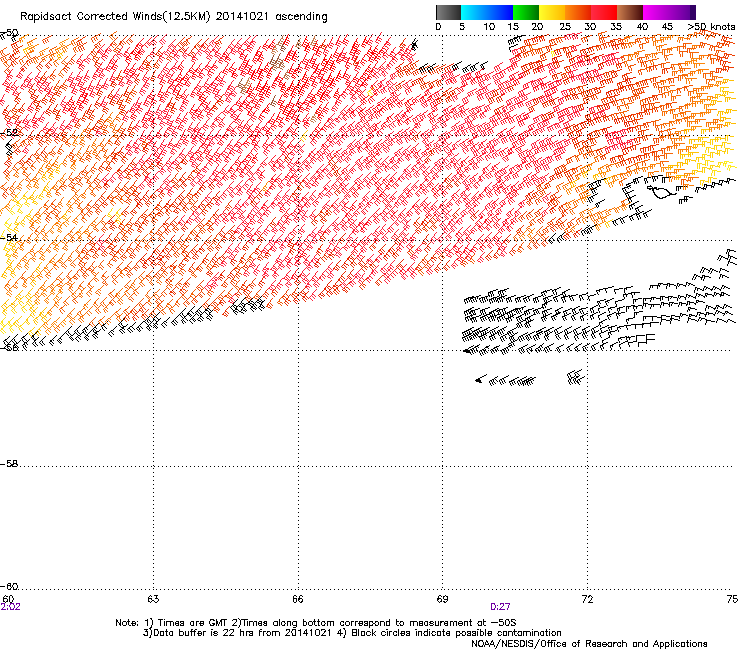Click the red 30-35 knots legend swatch
The image size is (740, 650).
pyautogui.click(x=604, y=12)
